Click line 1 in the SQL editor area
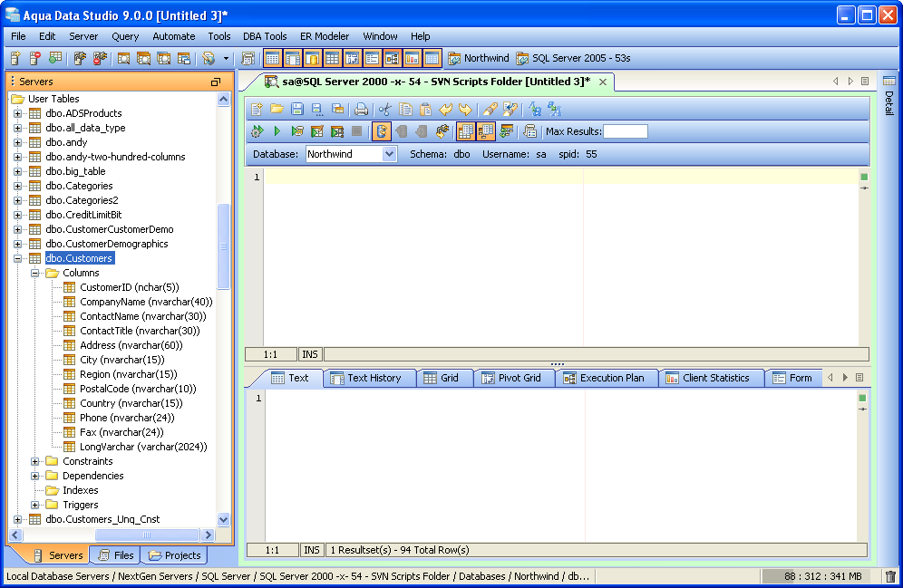Image resolution: width=903 pixels, height=588 pixels. 561,177
